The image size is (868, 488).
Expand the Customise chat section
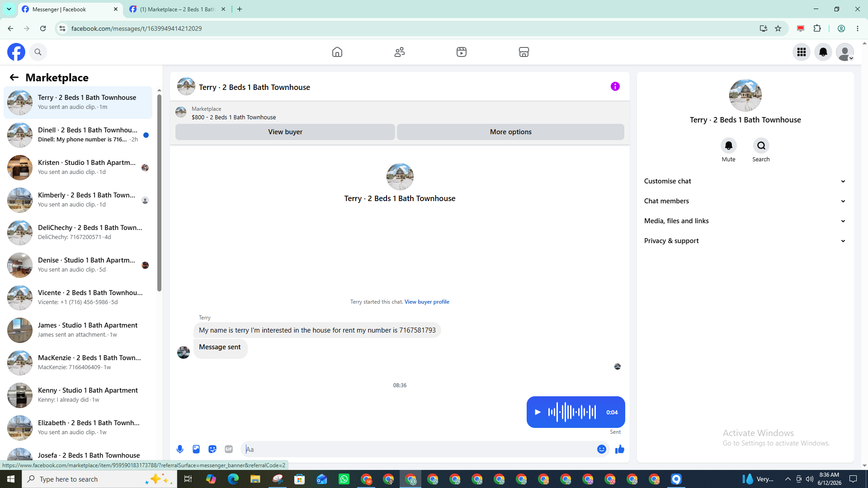745,181
